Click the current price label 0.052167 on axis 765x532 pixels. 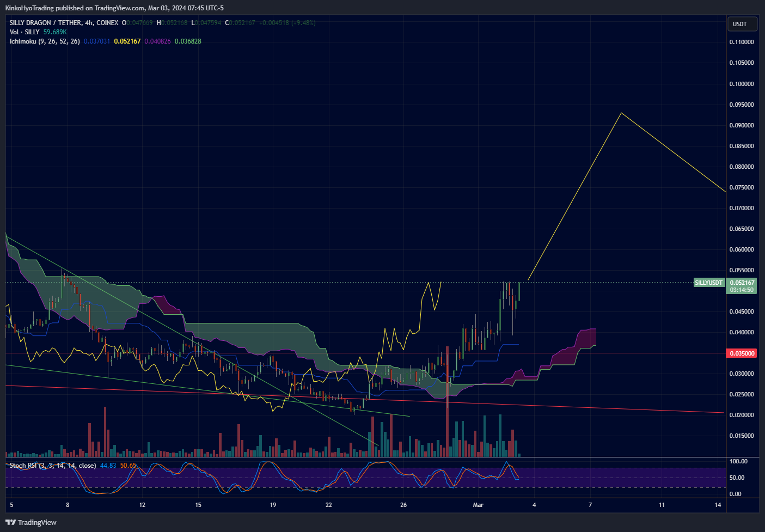[x=742, y=283]
